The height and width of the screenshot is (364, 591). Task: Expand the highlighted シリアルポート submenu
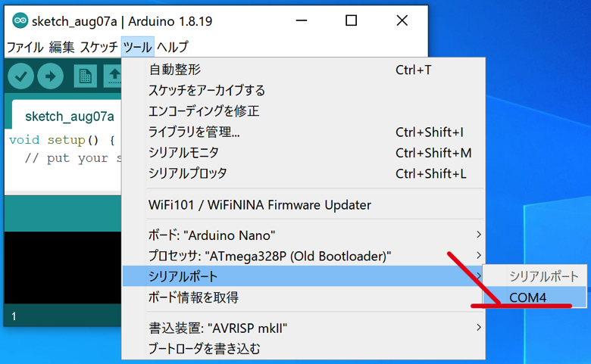303,276
